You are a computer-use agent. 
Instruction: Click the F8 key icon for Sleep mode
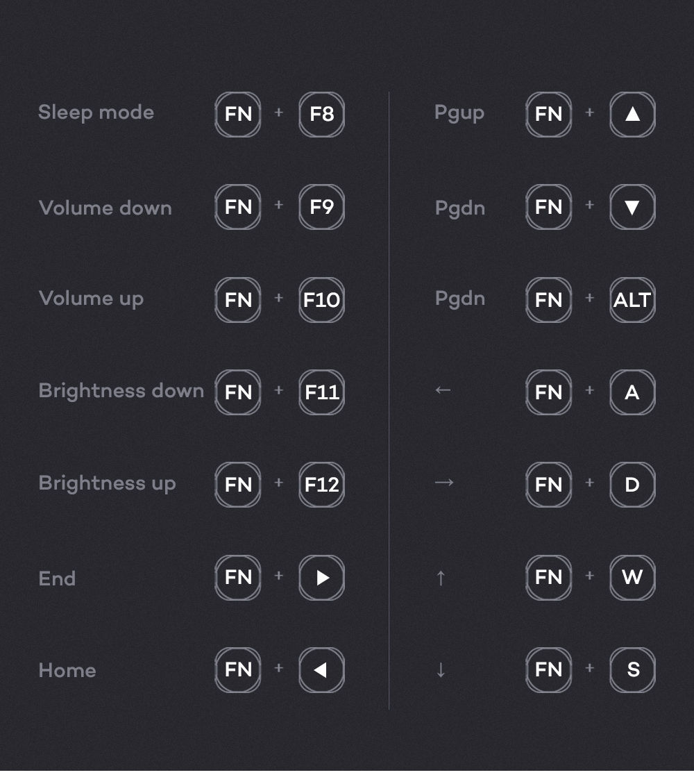click(321, 115)
